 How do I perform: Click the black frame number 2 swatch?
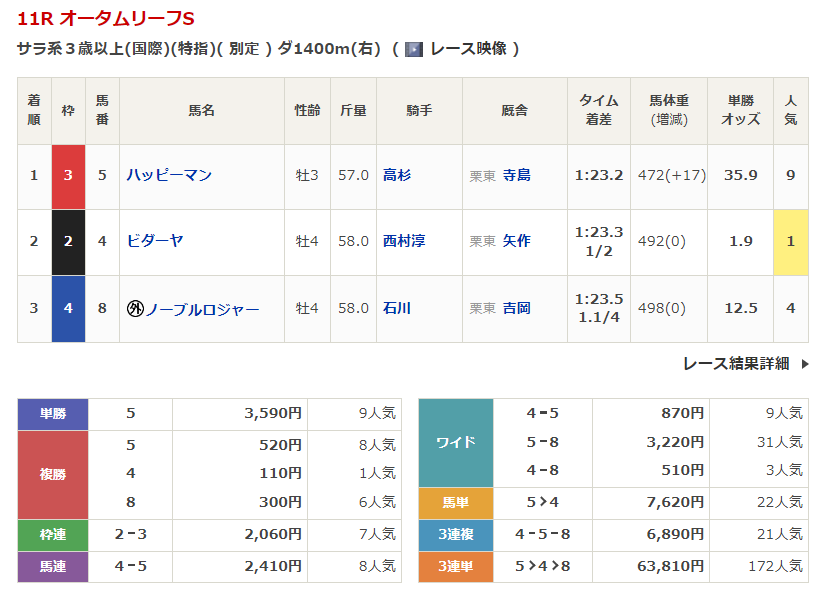pyautogui.click(x=68, y=242)
